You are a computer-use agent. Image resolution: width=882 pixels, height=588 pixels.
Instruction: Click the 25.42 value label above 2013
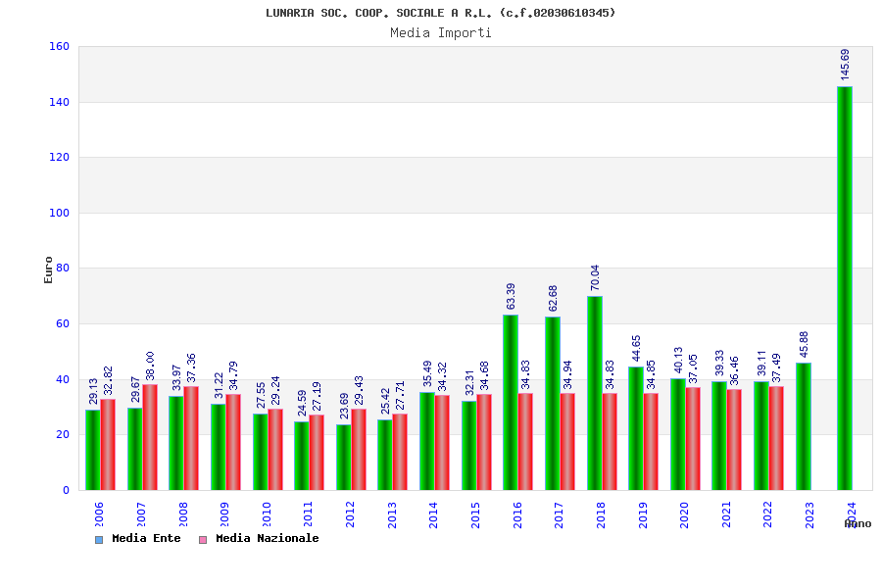(x=385, y=401)
